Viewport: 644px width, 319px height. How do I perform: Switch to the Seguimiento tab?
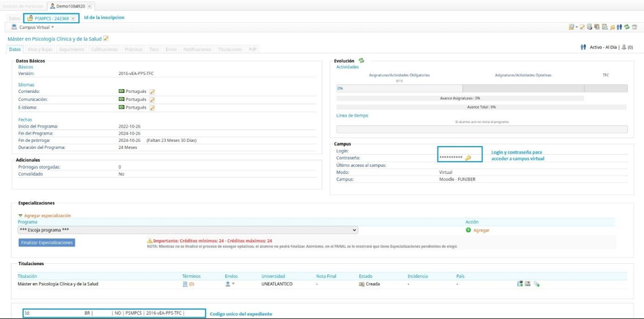pyautogui.click(x=72, y=50)
